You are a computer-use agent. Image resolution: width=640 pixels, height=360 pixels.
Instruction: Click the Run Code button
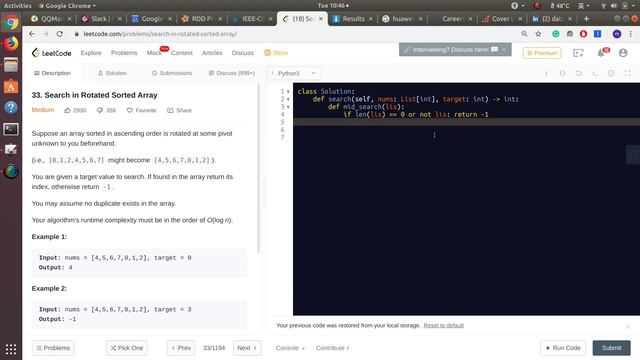(x=563, y=348)
